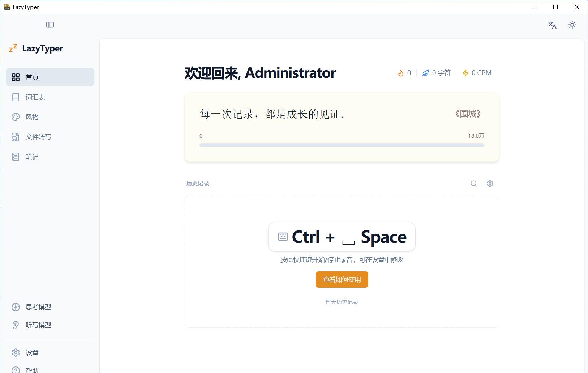The image size is (588, 373).
Task: Click the flame streak counter icon
Action: 401,73
